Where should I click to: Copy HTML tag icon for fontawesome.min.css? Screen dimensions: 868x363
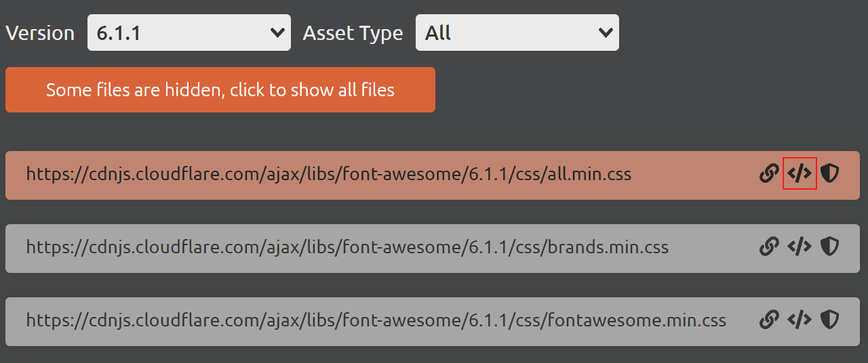[800, 320]
